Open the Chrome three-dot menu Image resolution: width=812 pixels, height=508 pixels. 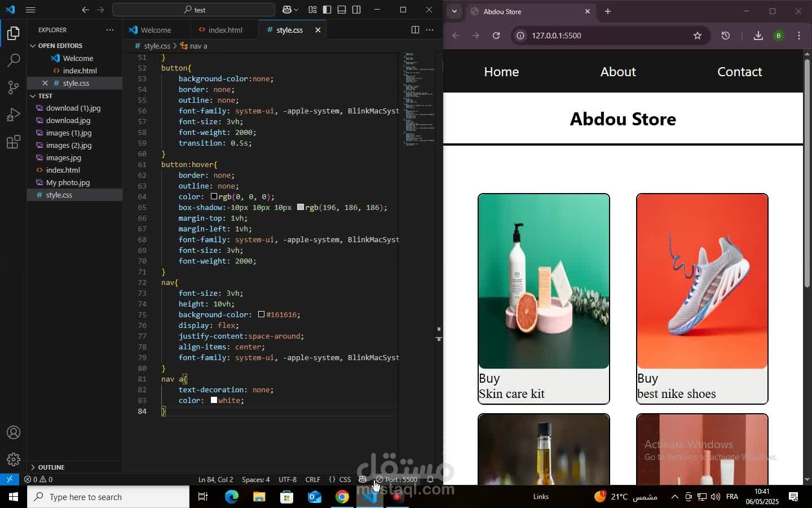(799, 36)
